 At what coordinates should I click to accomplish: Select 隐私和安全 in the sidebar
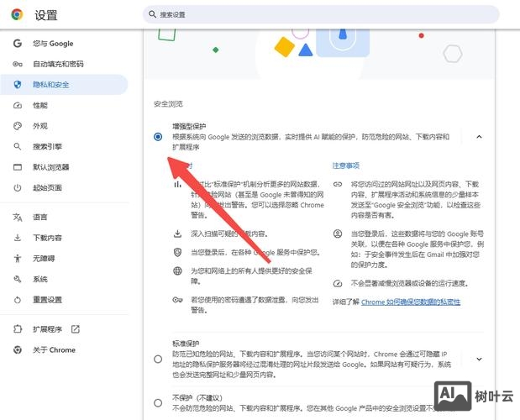64,85
